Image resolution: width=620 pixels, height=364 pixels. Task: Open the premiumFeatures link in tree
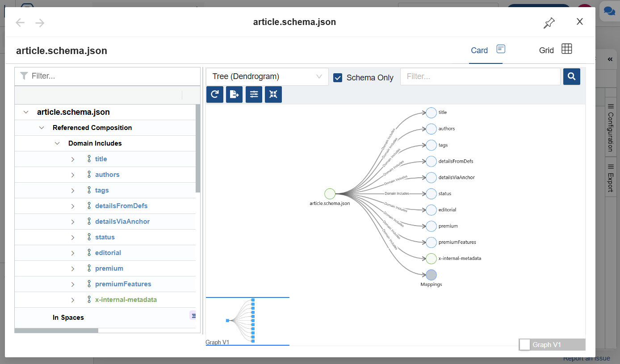123,284
